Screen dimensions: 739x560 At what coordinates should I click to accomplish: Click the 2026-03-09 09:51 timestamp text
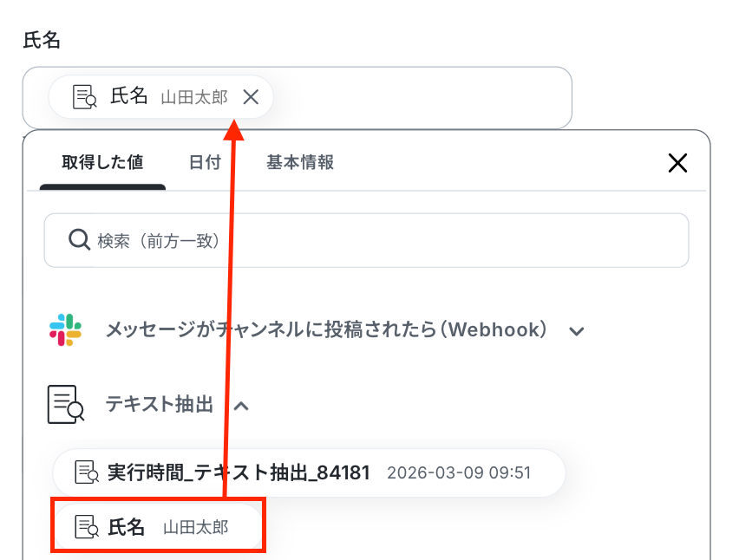(x=459, y=472)
